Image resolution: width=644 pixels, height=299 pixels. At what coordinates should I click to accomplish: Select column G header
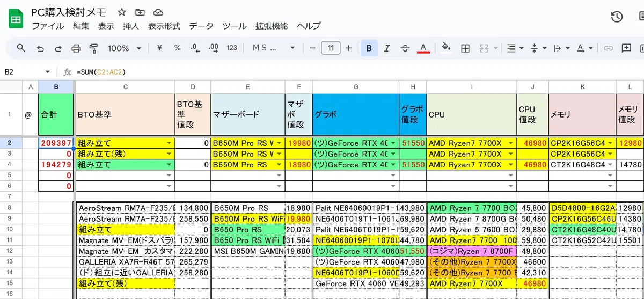355,87
